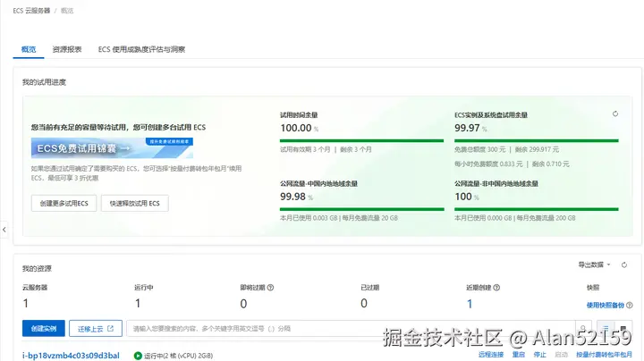Open ECS 使用成熟度评估与洞察 tab
644x361 pixels.
click(x=141, y=49)
